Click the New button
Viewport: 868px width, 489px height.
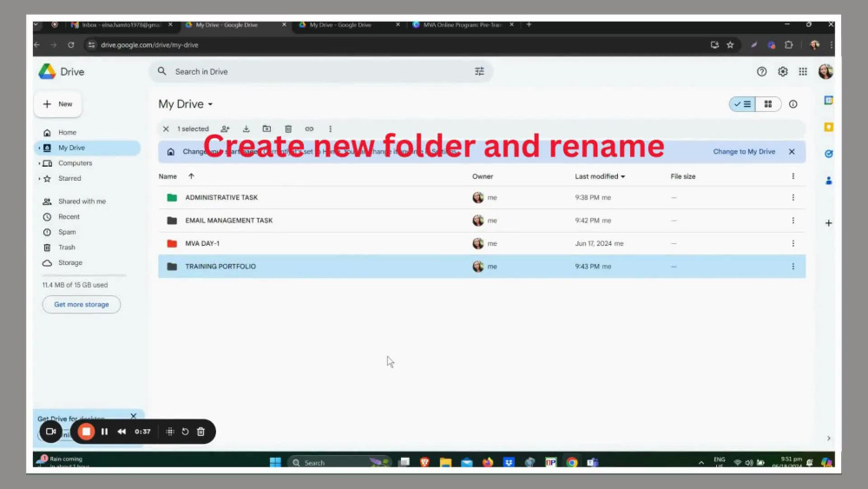tap(58, 104)
